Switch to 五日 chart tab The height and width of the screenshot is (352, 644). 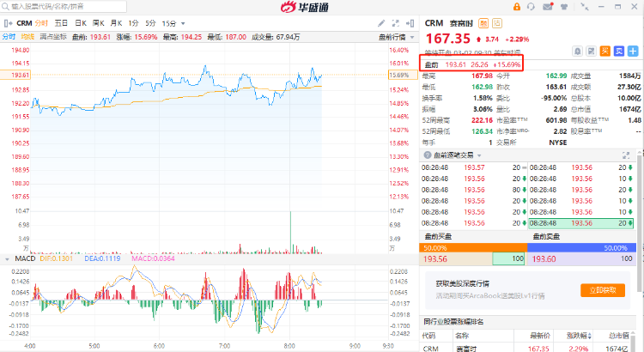[61, 23]
